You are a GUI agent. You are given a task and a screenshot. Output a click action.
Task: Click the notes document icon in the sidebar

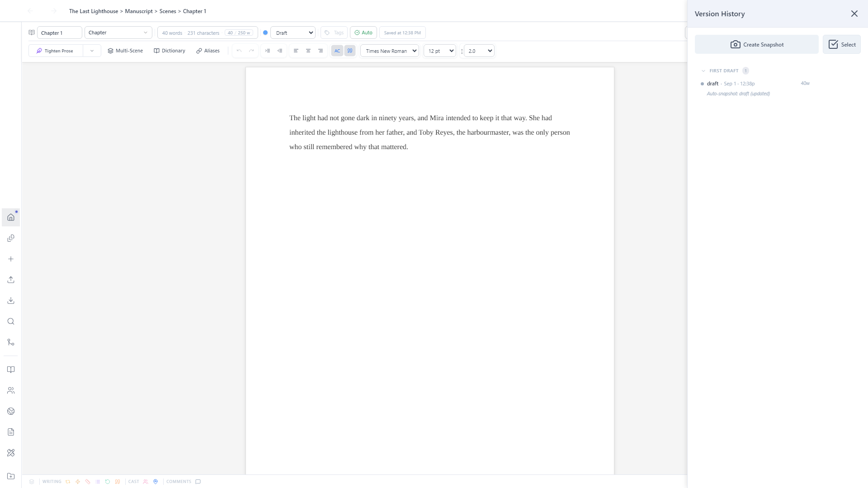pos(11,432)
